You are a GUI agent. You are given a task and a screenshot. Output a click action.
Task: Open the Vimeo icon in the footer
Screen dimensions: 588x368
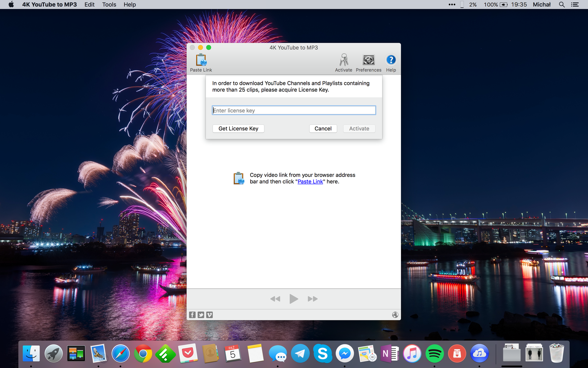210,315
